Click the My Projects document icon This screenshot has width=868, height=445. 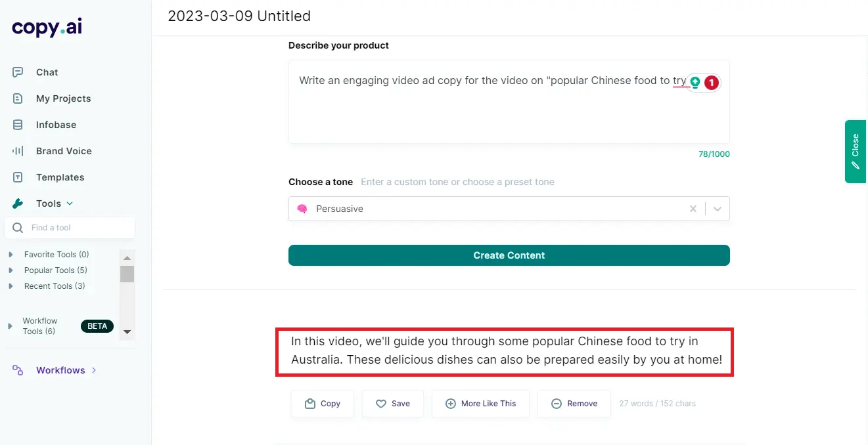(18, 98)
